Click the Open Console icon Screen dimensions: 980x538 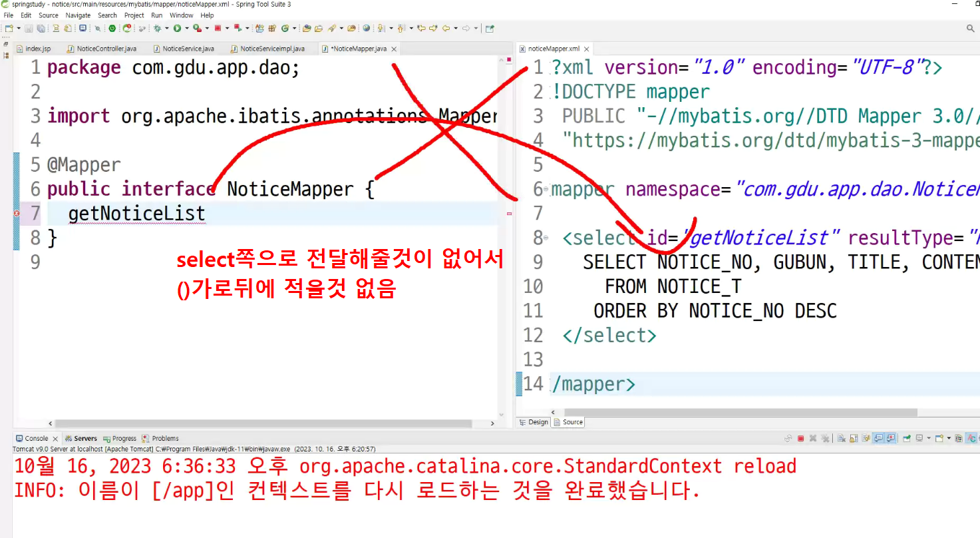(x=939, y=438)
